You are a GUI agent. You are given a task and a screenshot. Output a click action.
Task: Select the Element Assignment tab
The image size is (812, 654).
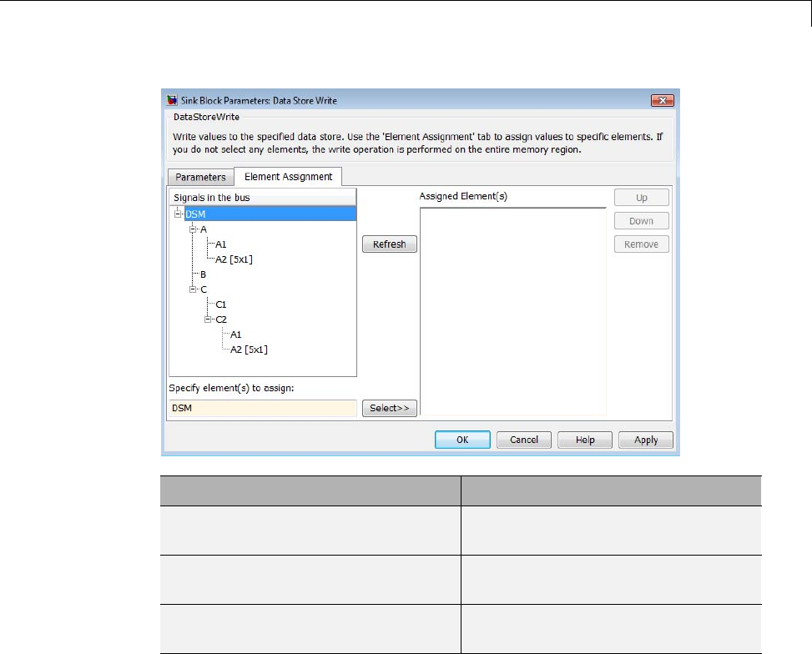pos(288,177)
